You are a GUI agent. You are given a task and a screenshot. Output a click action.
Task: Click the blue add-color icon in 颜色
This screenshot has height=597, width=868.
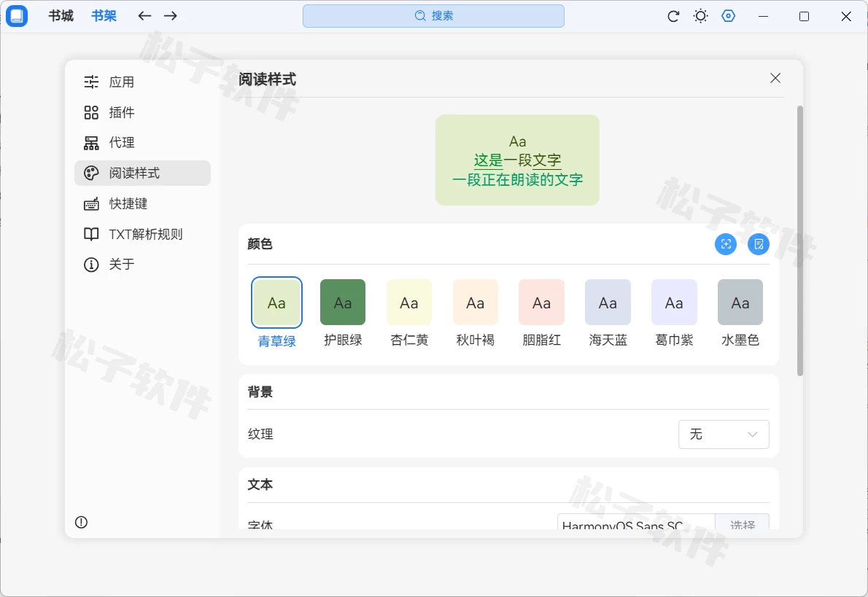(x=726, y=244)
